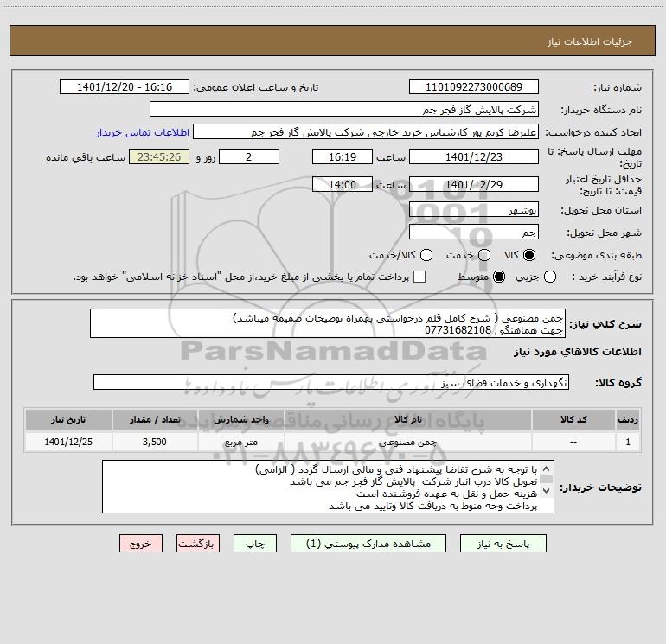
Task: Click the delivery city field 'جم'
Action: coord(474,233)
